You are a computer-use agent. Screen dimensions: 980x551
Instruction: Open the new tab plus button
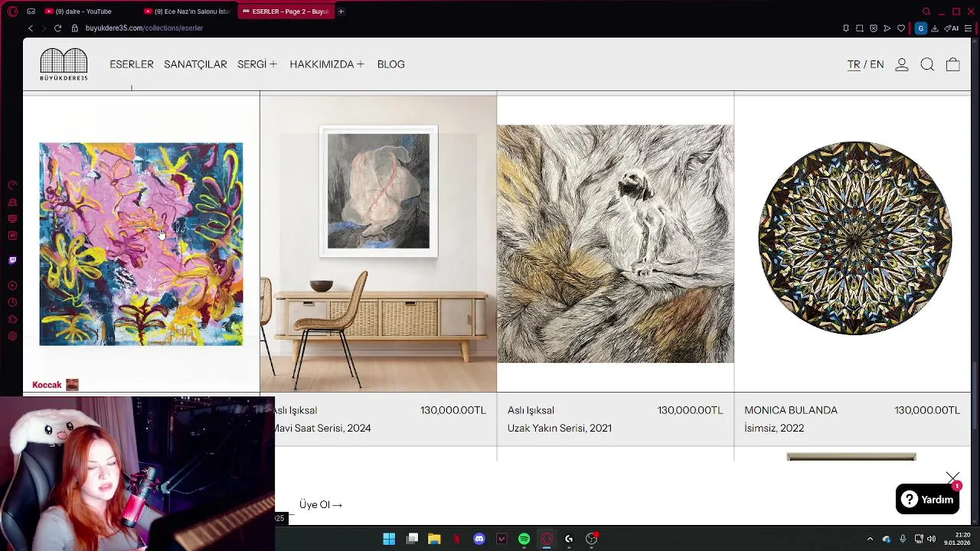[x=341, y=11]
